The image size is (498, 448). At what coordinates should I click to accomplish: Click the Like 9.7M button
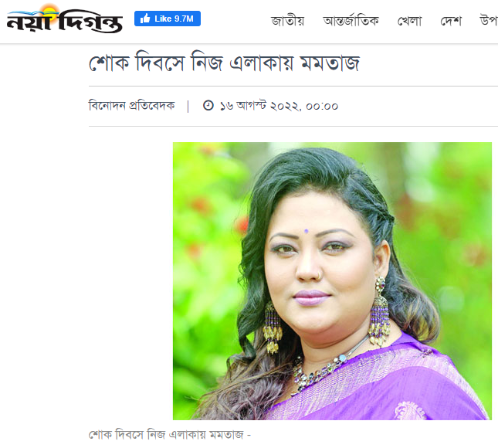point(168,19)
